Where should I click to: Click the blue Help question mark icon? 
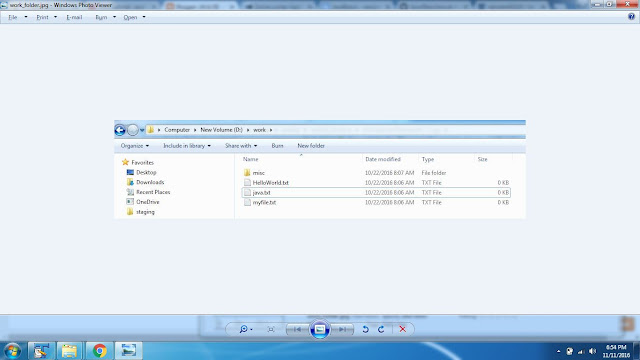(631, 16)
